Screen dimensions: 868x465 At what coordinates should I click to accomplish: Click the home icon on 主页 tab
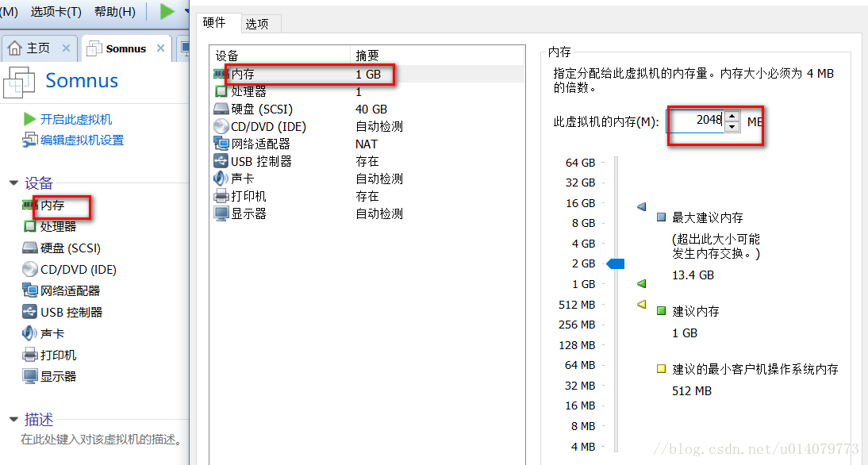tap(15, 48)
